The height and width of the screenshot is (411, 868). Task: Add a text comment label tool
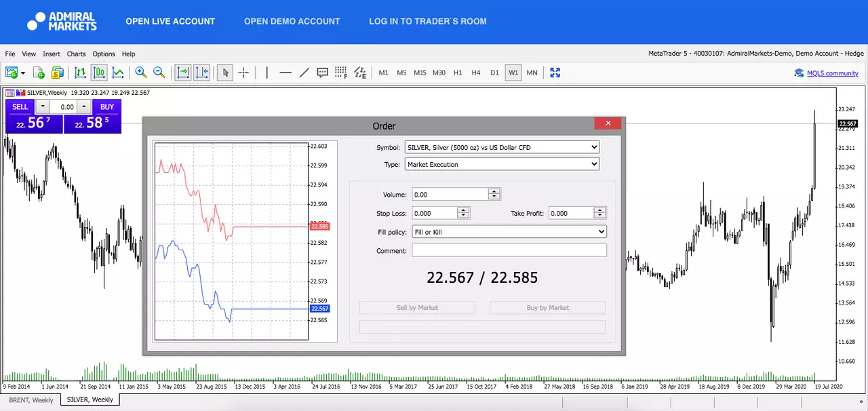click(323, 73)
